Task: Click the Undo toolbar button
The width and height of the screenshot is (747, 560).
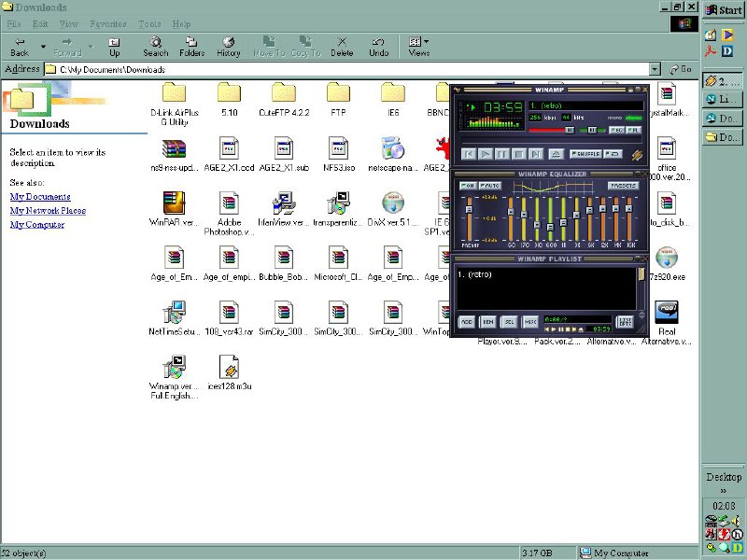Action: [x=379, y=48]
